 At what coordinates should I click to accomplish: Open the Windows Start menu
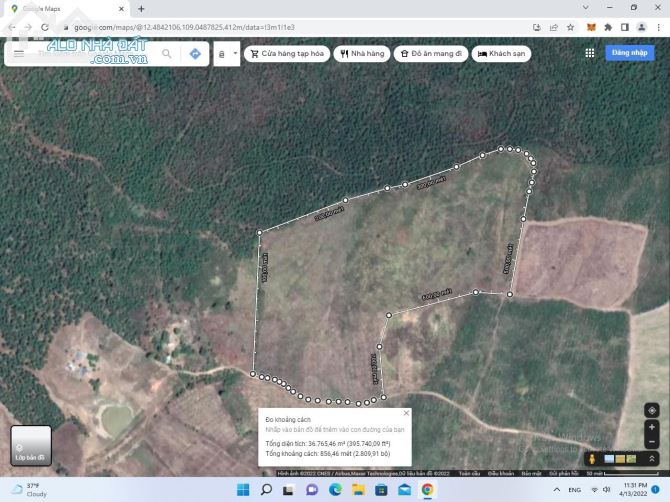243,490
